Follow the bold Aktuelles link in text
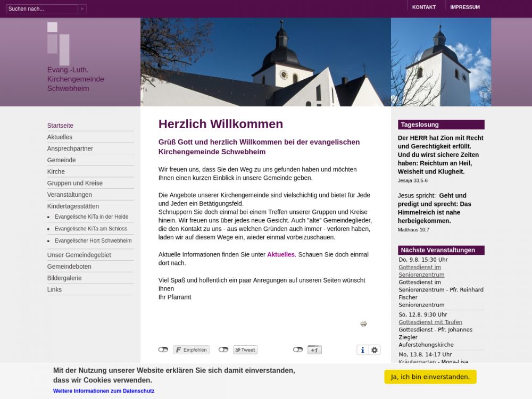Image resolution: width=532 pixels, height=399 pixels. point(281,255)
